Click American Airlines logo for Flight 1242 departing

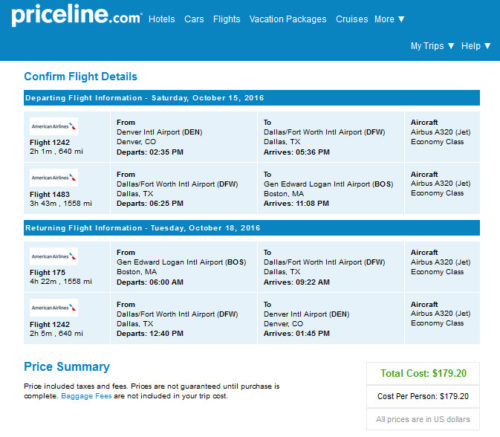(x=54, y=126)
